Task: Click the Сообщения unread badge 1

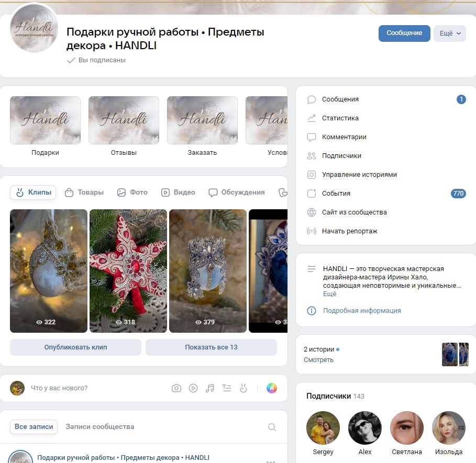Action: click(x=461, y=99)
